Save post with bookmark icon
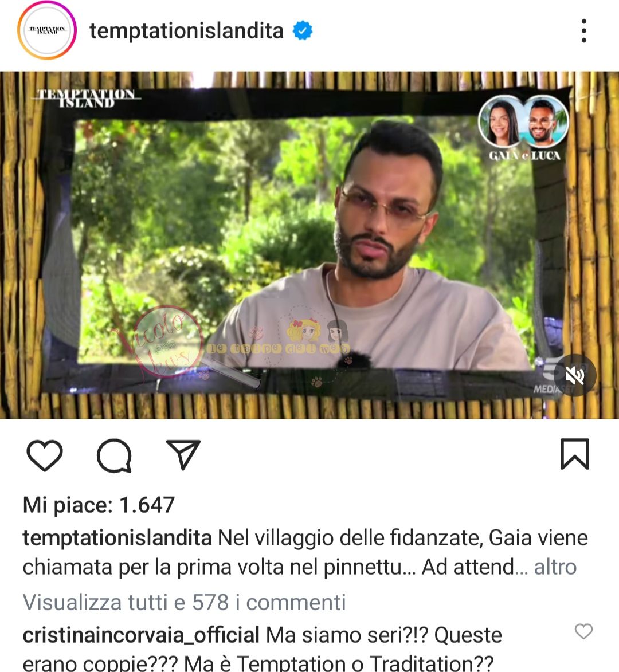619x672 pixels. pos(575,454)
